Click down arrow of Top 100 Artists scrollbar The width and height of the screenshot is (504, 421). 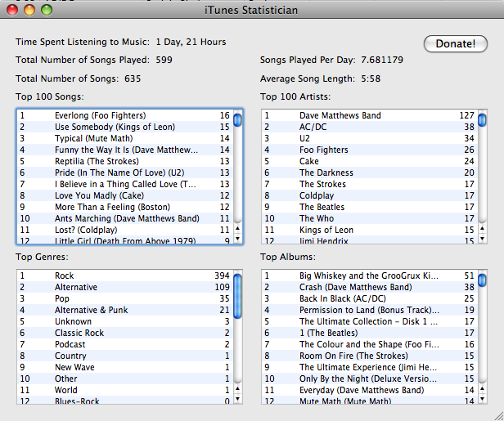click(x=482, y=239)
